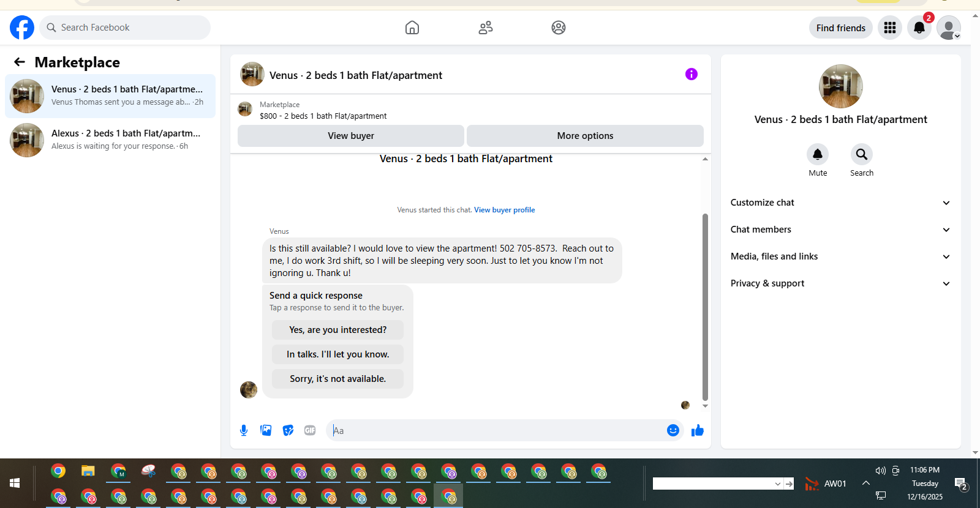Click the Marketplace heading text
This screenshot has width=980, height=508.
pyautogui.click(x=77, y=62)
